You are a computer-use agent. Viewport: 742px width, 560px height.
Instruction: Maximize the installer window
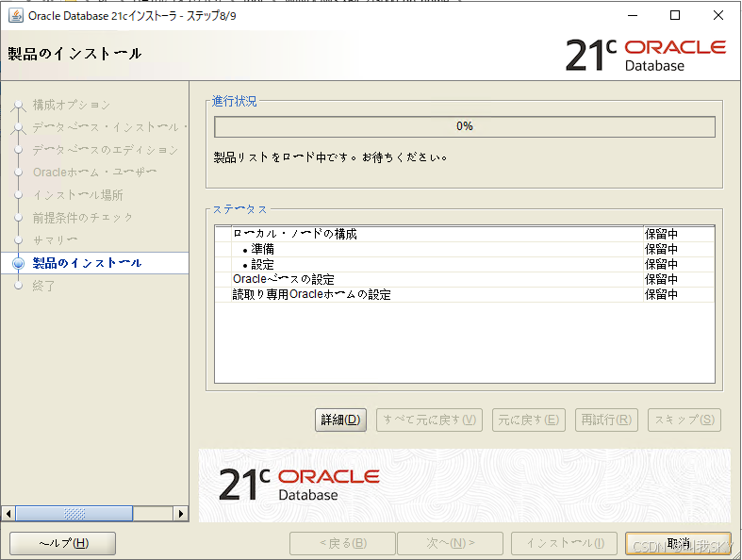(675, 16)
